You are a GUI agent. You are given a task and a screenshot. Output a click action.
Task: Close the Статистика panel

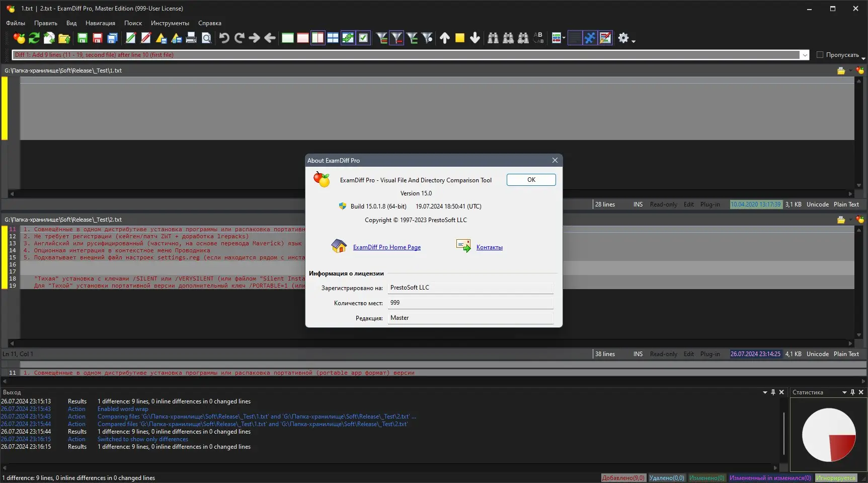click(861, 392)
